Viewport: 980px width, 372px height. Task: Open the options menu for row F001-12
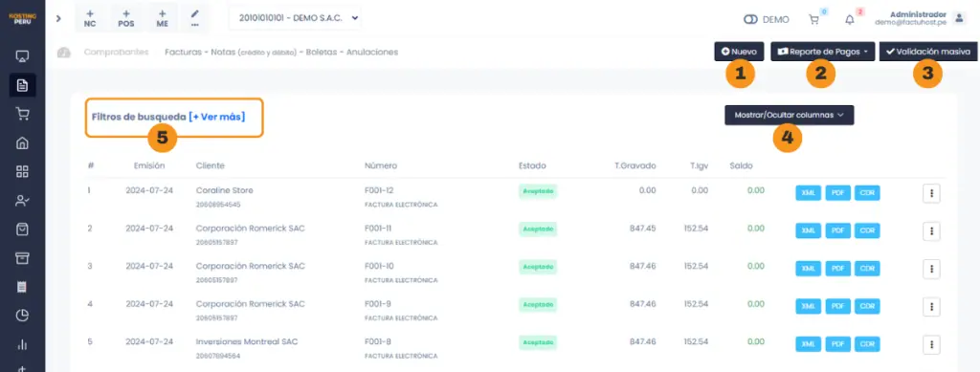pos(931,193)
